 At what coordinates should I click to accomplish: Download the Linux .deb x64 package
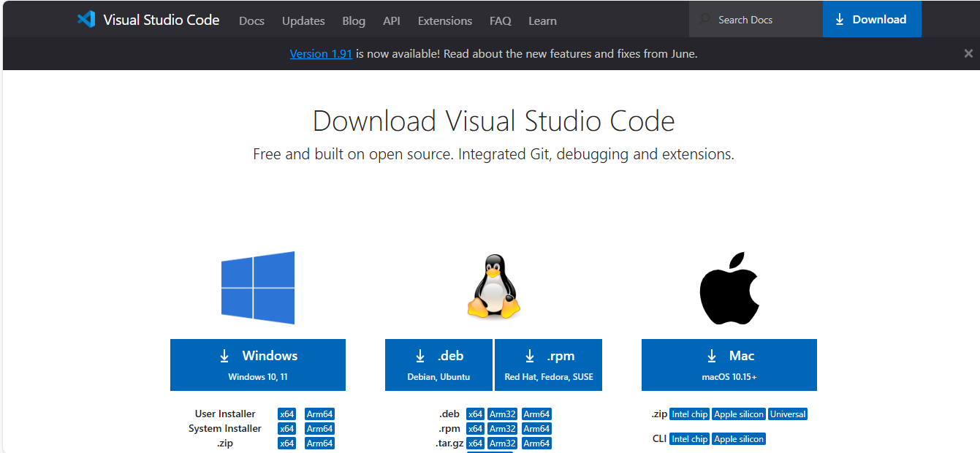tap(476, 414)
